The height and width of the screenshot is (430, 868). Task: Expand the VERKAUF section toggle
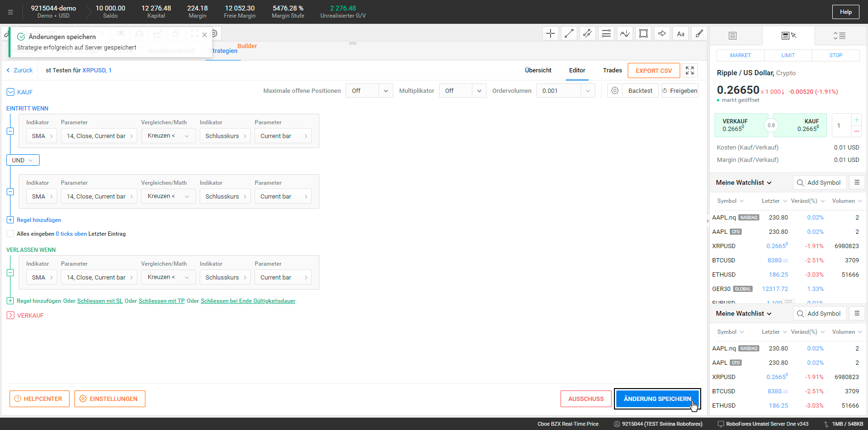click(x=10, y=315)
